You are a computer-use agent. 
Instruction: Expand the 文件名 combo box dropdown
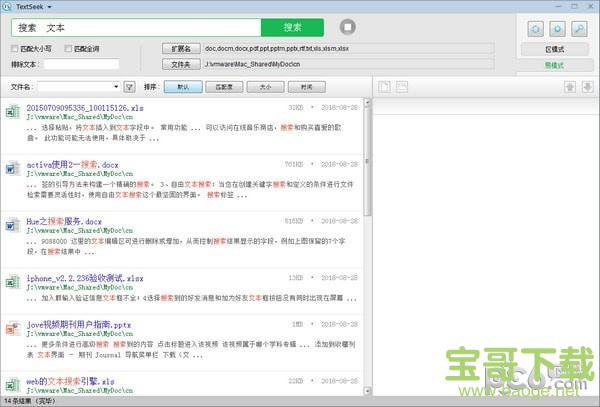[116, 87]
